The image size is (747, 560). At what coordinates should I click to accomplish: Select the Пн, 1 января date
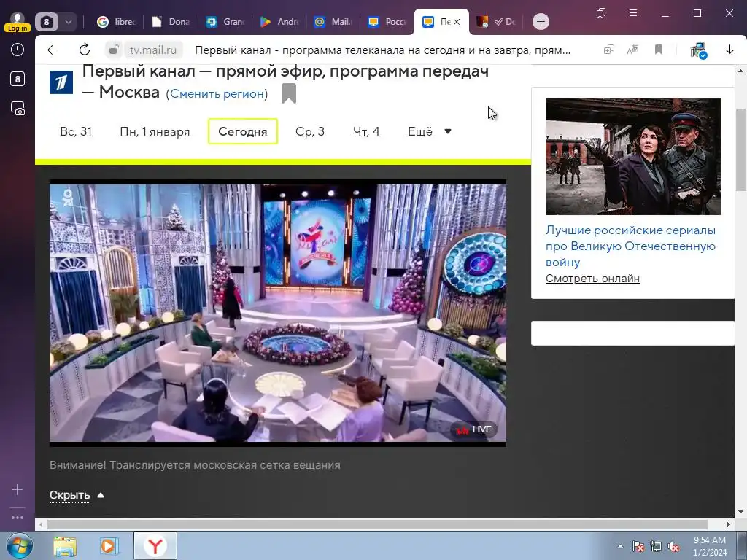[x=155, y=131]
